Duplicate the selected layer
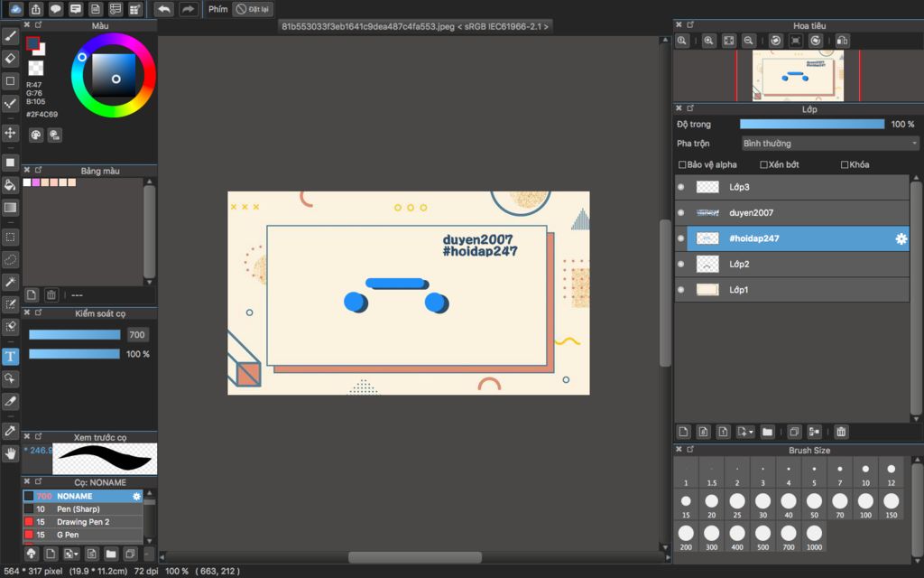 point(794,432)
